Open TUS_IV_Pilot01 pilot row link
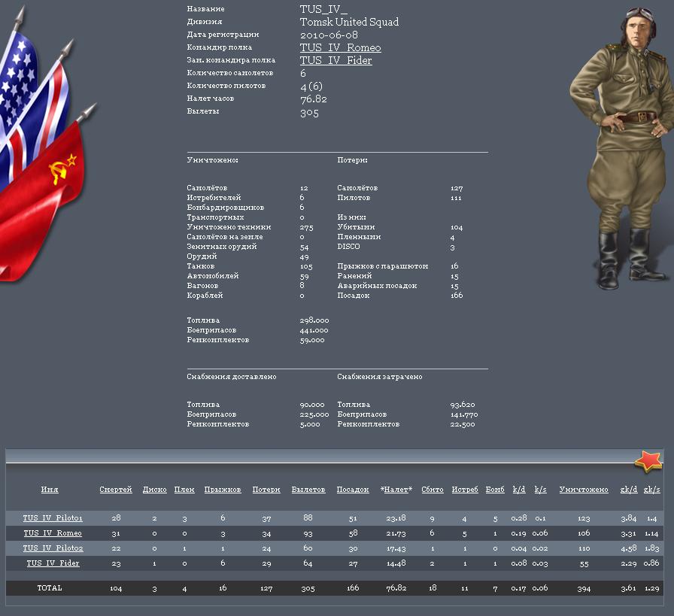Screen dimensions: 674x616 pyautogui.click(x=53, y=518)
